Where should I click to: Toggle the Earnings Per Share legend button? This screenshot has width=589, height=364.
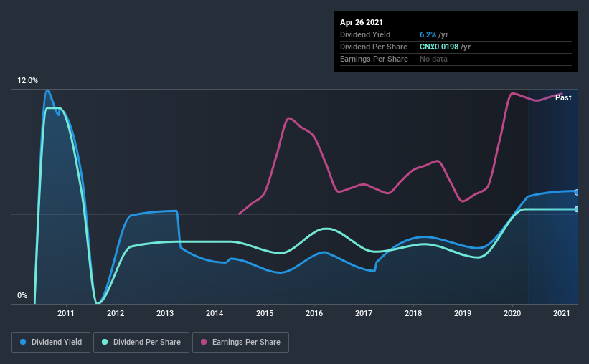240,343
